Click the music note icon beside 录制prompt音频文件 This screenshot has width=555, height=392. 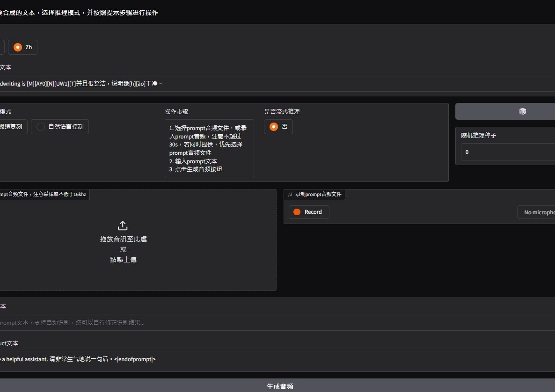click(290, 194)
